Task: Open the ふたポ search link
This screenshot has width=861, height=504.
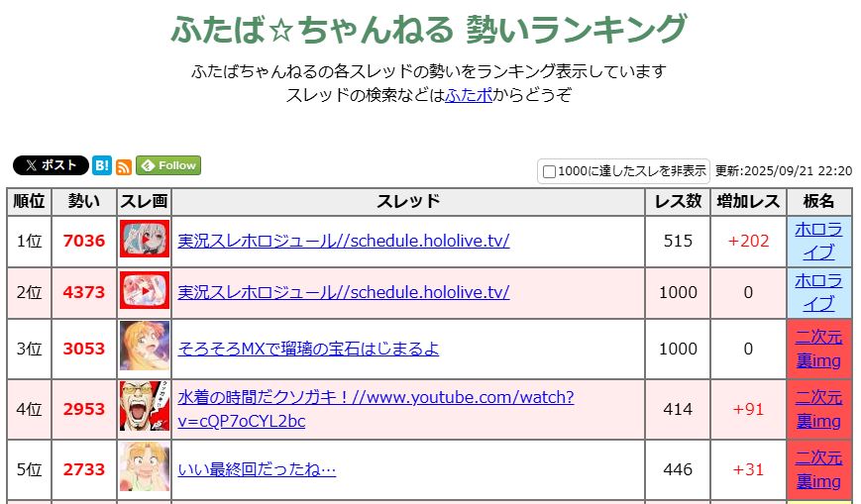Action: point(469,95)
